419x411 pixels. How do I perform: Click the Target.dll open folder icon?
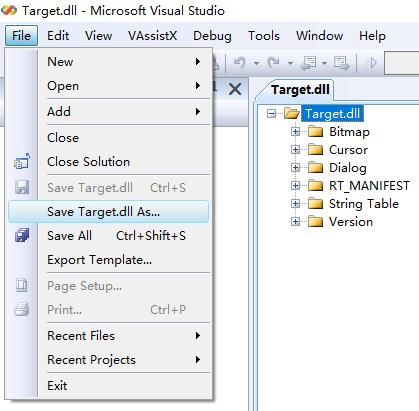click(292, 113)
